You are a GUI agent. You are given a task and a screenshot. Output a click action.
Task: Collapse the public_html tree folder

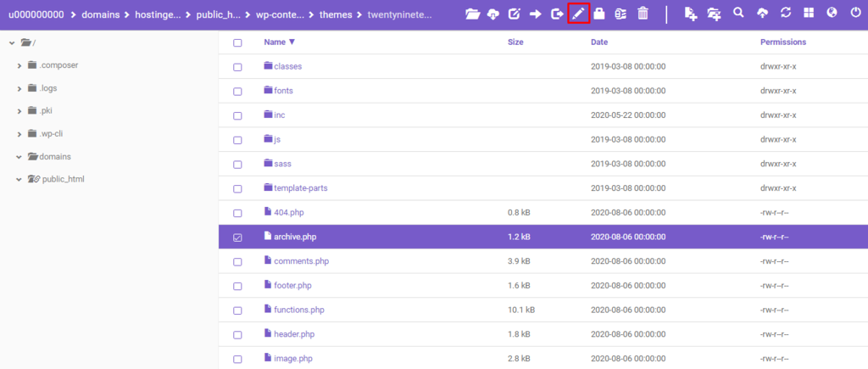click(x=19, y=180)
